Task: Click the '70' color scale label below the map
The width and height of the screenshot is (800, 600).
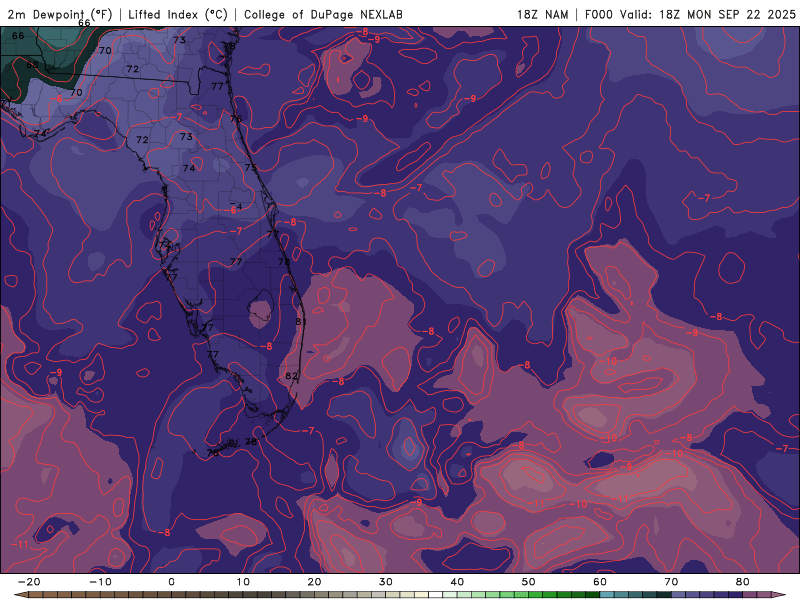Action: pyautogui.click(x=671, y=582)
